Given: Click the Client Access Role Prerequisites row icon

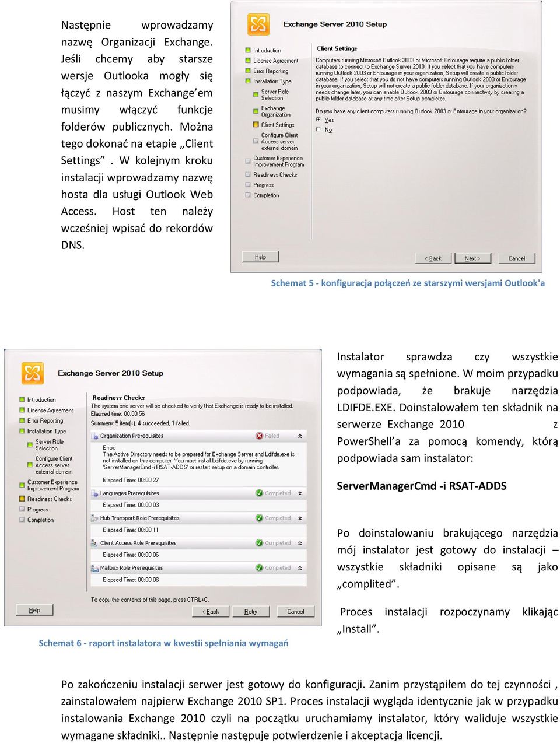Looking at the screenshot, I should pos(94,543).
